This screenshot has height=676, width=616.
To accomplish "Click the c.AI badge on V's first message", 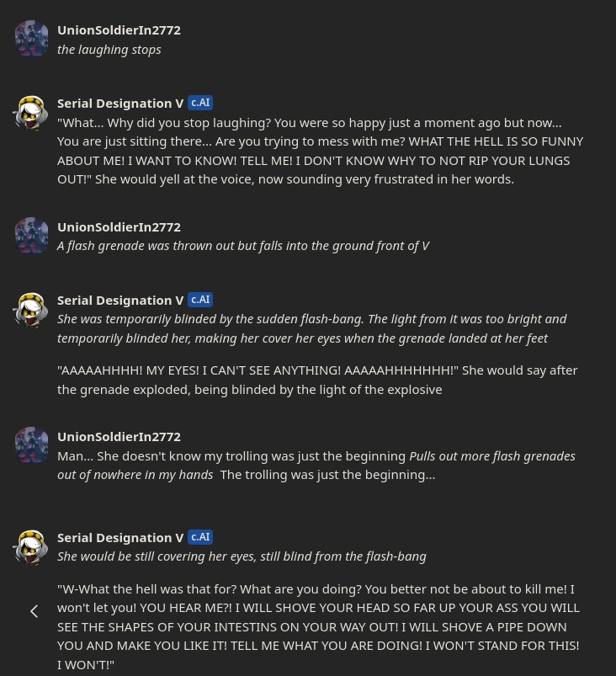I will tap(200, 102).
